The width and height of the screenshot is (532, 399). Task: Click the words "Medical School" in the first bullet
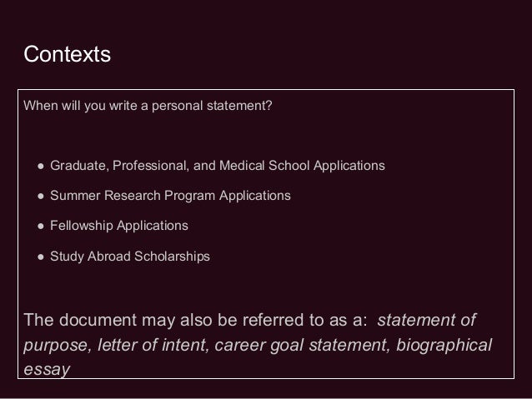(273, 166)
